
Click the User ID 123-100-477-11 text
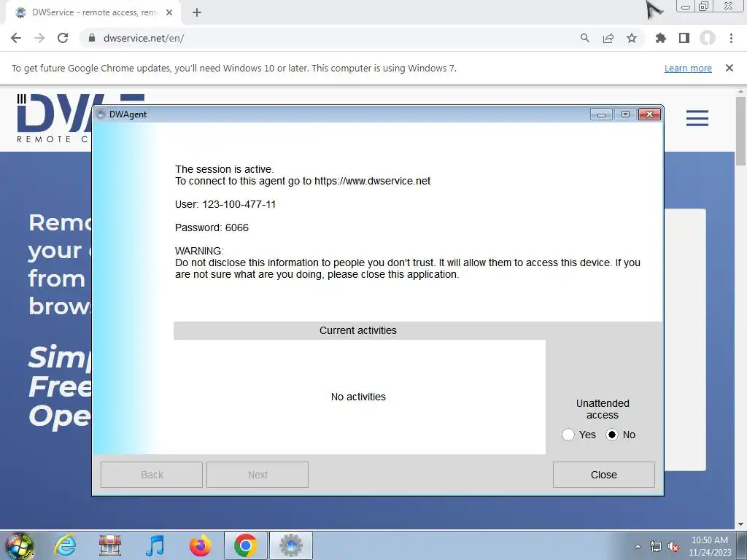click(225, 204)
